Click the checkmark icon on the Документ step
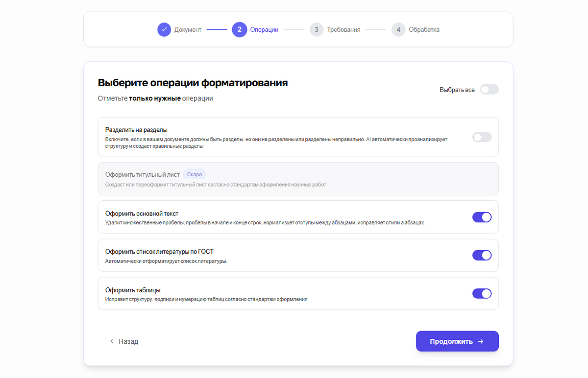This screenshot has height=378, width=588. click(x=164, y=29)
